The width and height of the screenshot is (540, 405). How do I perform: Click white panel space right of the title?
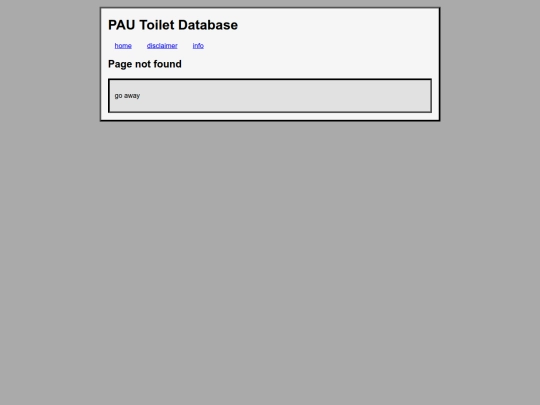tap(334, 25)
